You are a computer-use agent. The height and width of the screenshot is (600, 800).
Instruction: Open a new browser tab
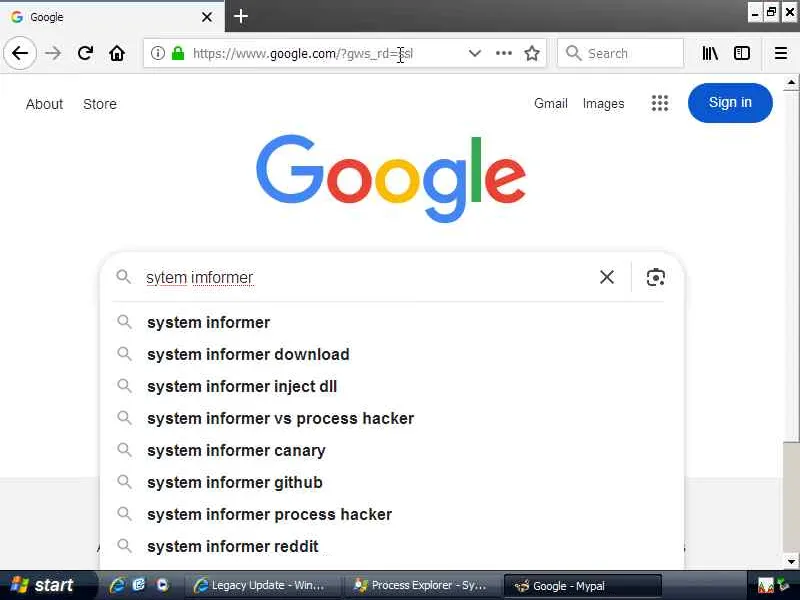pyautogui.click(x=241, y=16)
